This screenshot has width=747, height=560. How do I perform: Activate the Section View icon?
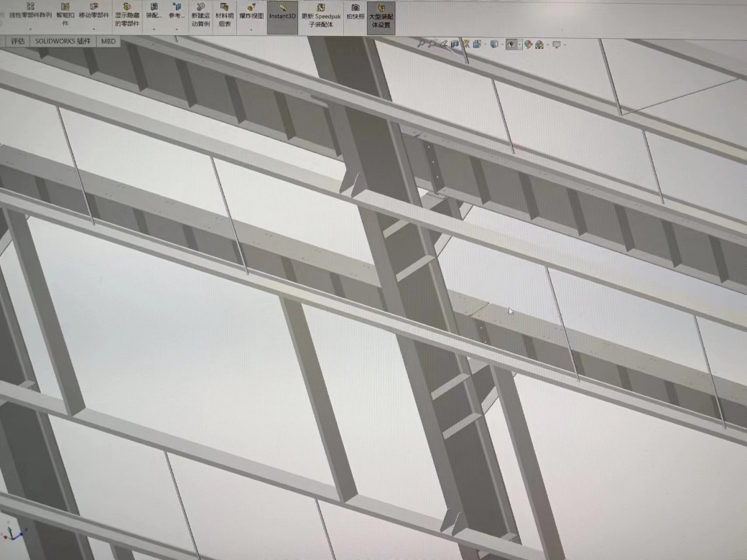tap(455, 45)
